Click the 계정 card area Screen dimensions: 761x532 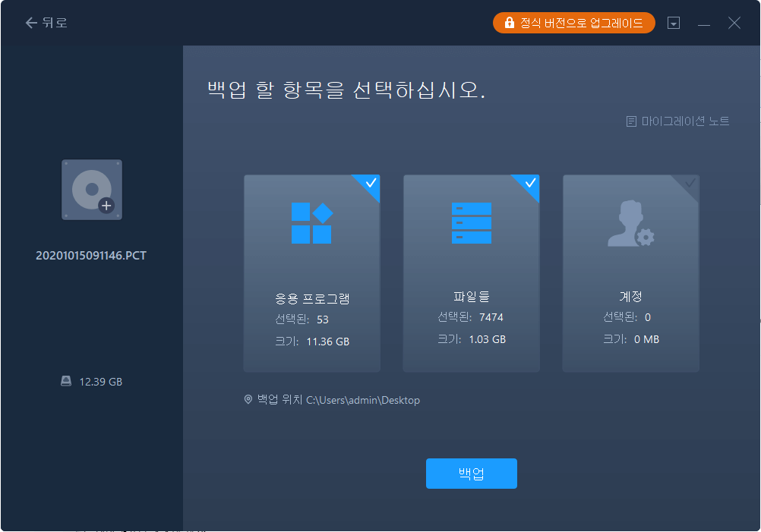(630, 273)
